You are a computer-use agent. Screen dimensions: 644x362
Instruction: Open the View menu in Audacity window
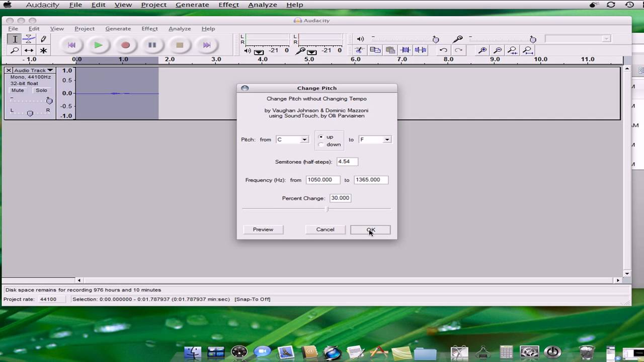[x=57, y=29]
